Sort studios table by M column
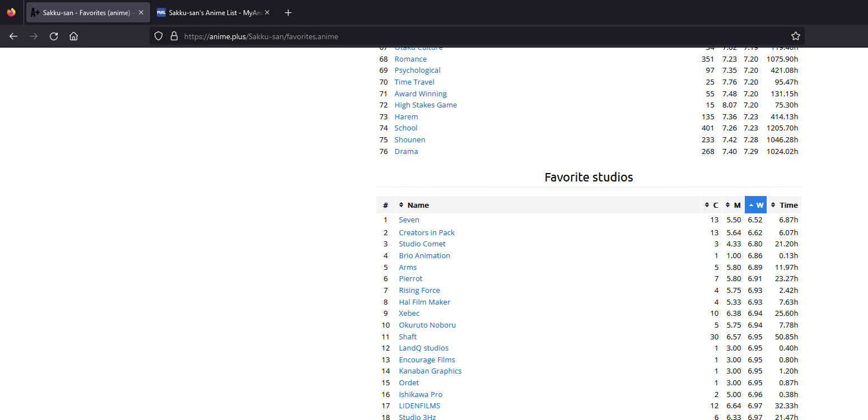This screenshot has width=868, height=420. (x=733, y=205)
